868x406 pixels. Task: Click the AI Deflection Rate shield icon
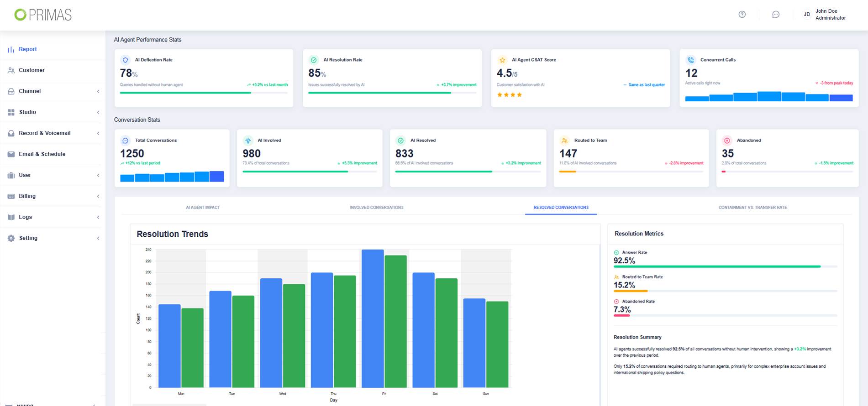click(x=125, y=60)
